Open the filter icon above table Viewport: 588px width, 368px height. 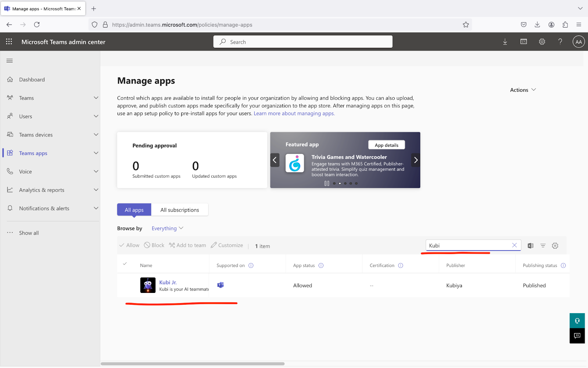point(543,246)
